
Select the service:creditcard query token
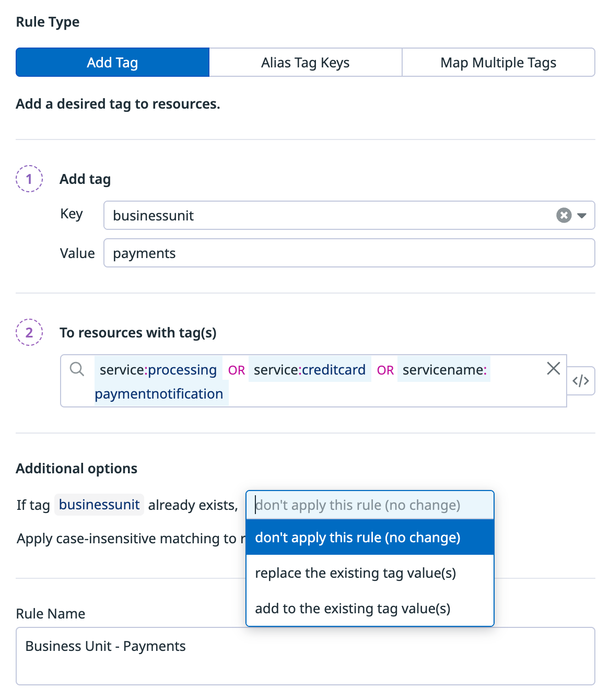pos(309,370)
